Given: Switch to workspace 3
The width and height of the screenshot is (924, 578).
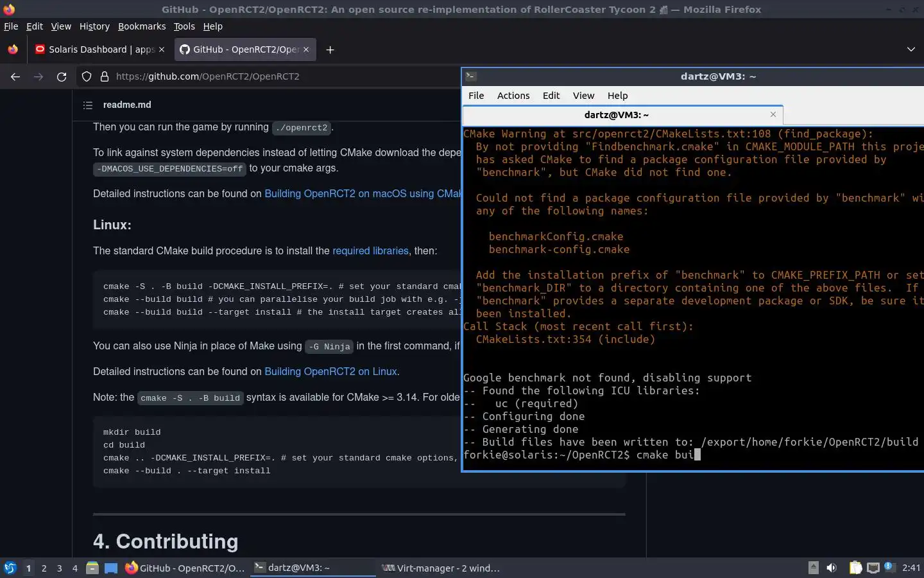Looking at the screenshot, I should (x=60, y=568).
